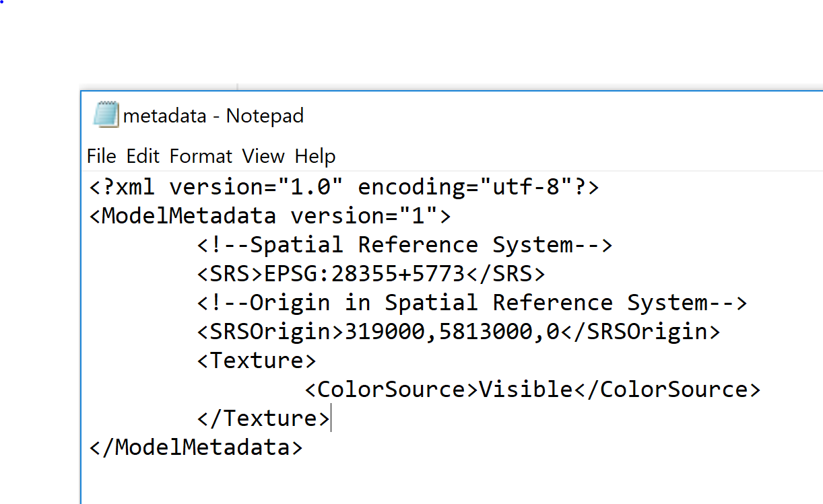The image size is (823, 504).
Task: Open the Help menu
Action: (315, 156)
